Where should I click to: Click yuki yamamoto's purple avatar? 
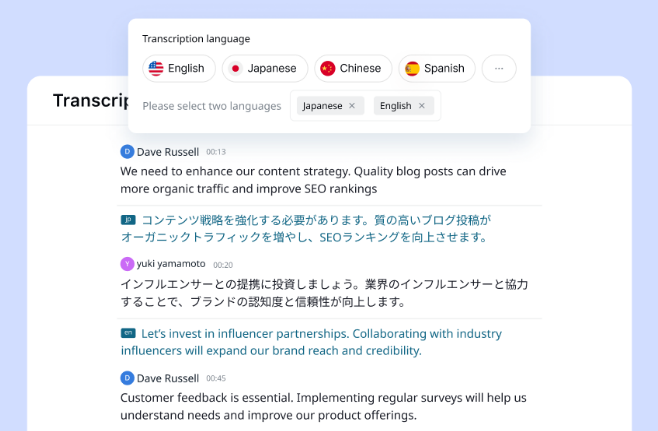click(x=127, y=264)
